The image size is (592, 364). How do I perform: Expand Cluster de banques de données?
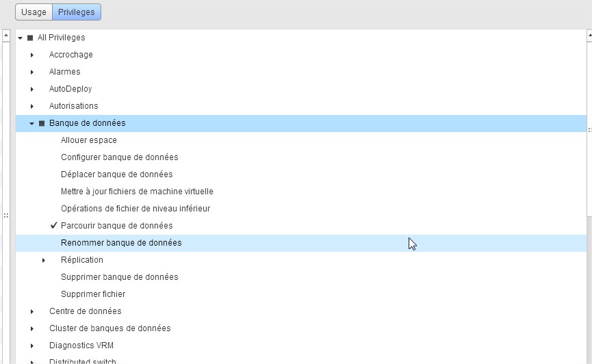(x=32, y=329)
